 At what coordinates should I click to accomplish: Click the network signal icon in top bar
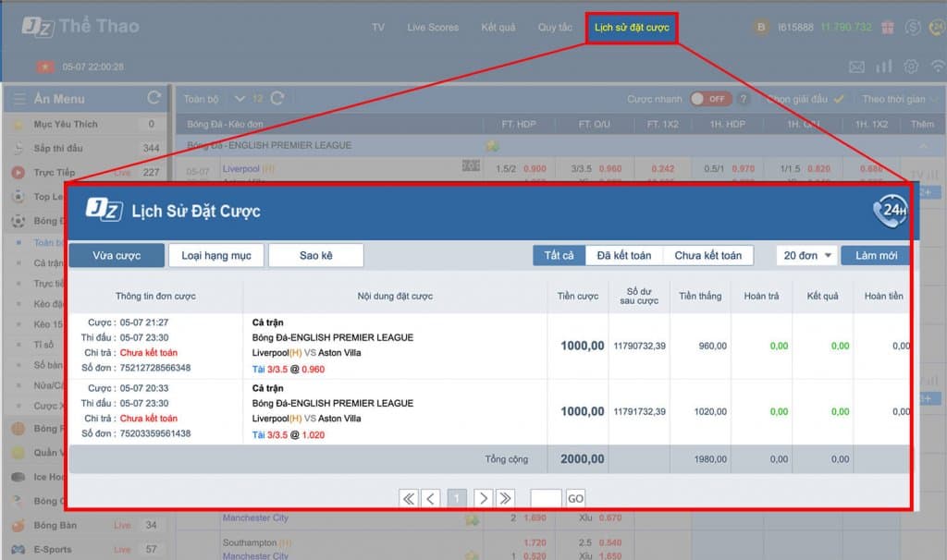click(x=939, y=67)
